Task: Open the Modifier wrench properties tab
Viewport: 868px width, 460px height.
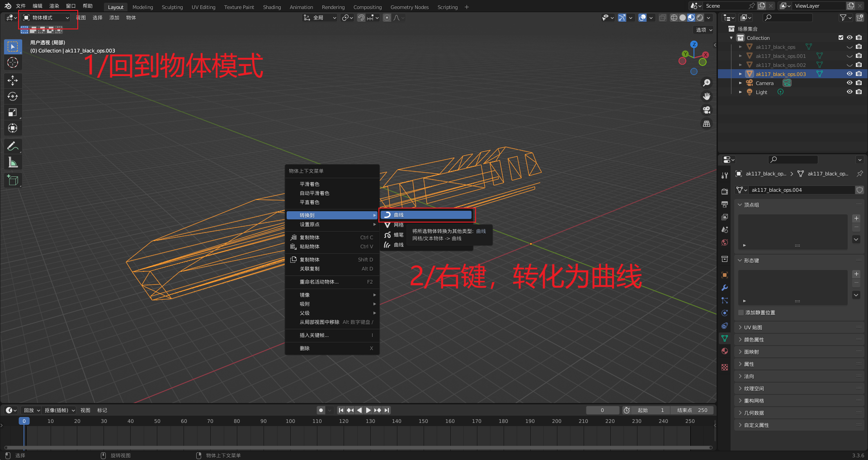Action: [x=725, y=288]
